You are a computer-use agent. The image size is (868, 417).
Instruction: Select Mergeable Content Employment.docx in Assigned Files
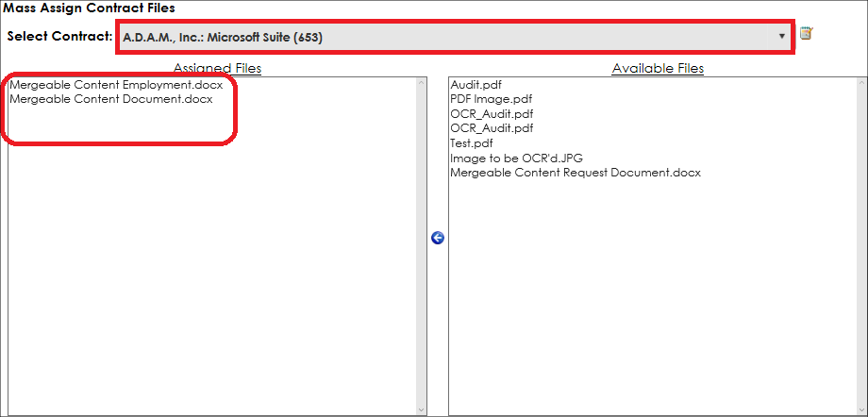[x=116, y=85]
